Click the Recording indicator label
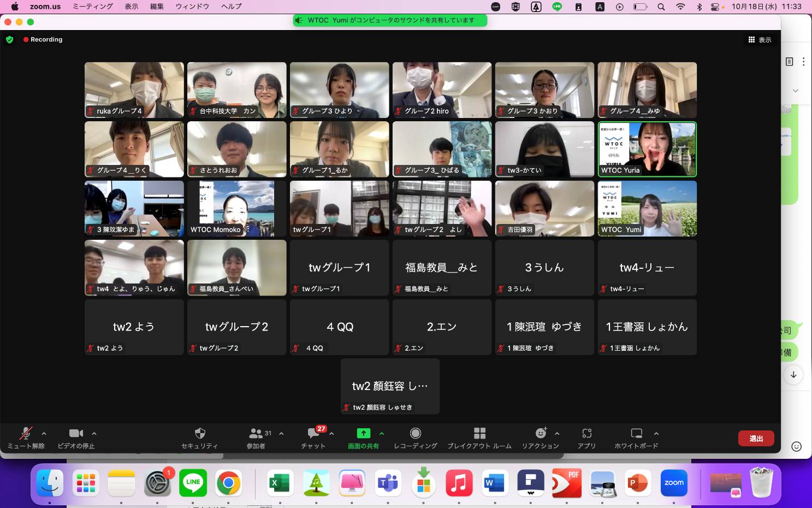Viewport: 812px width, 508px height. click(43, 39)
